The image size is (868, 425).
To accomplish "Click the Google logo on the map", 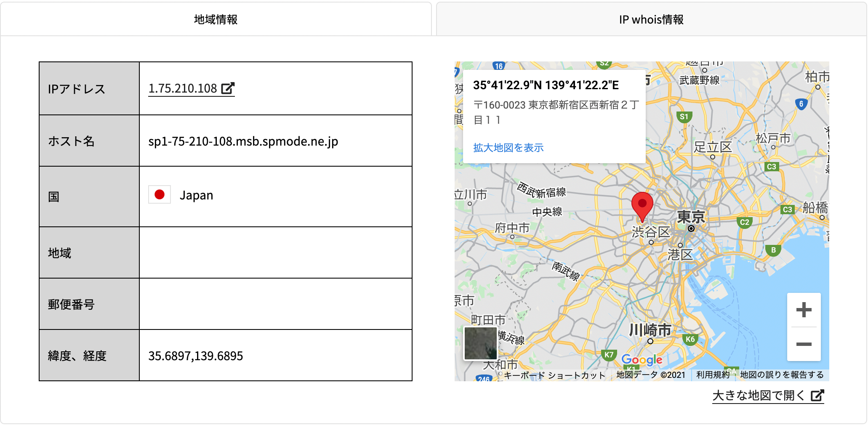I will [642, 360].
